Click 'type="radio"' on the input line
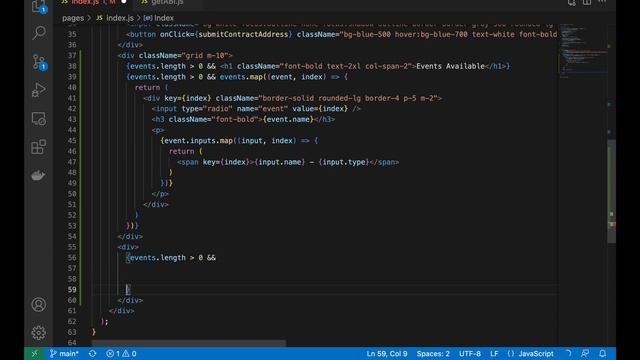 pyautogui.click(x=207, y=109)
